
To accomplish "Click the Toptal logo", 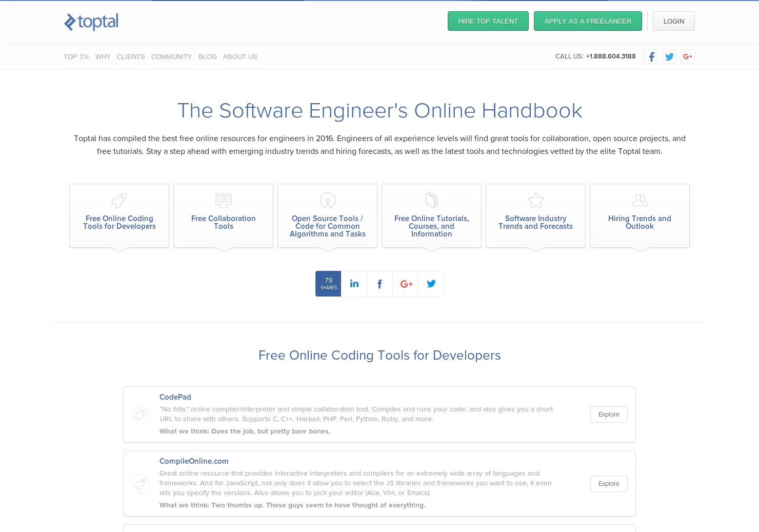I will point(91,22).
